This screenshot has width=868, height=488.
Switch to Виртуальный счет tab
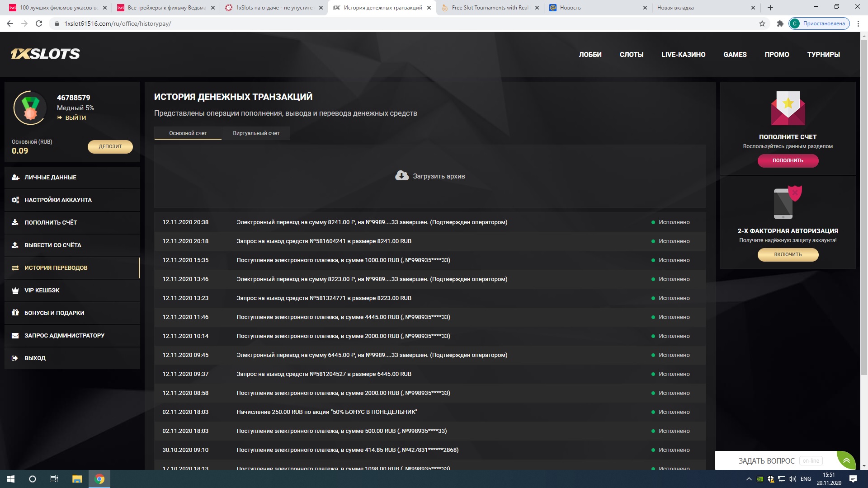pyautogui.click(x=256, y=133)
